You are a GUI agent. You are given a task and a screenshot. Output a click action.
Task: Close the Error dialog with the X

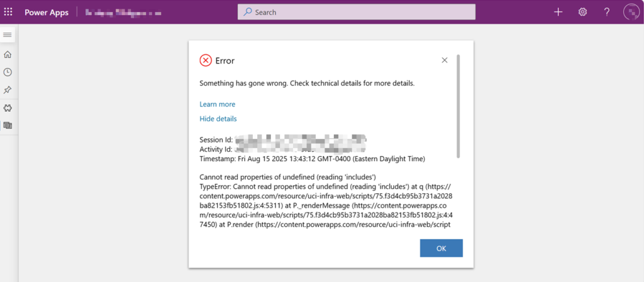click(x=445, y=60)
